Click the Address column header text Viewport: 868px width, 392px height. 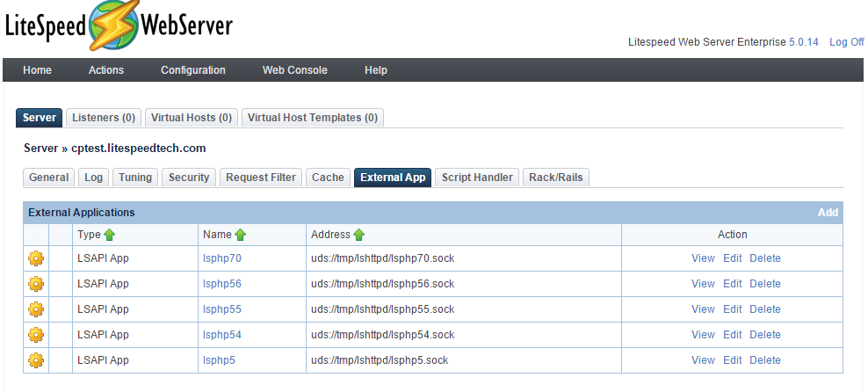coord(330,235)
